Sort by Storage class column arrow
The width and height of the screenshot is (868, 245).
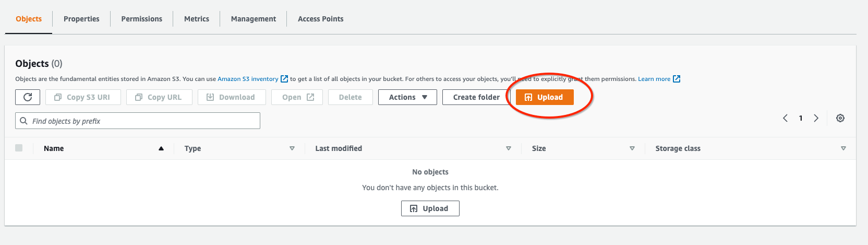[x=843, y=148]
